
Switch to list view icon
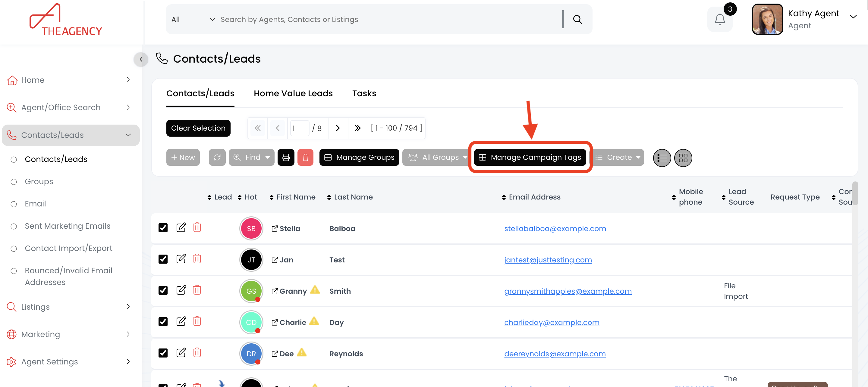point(662,158)
